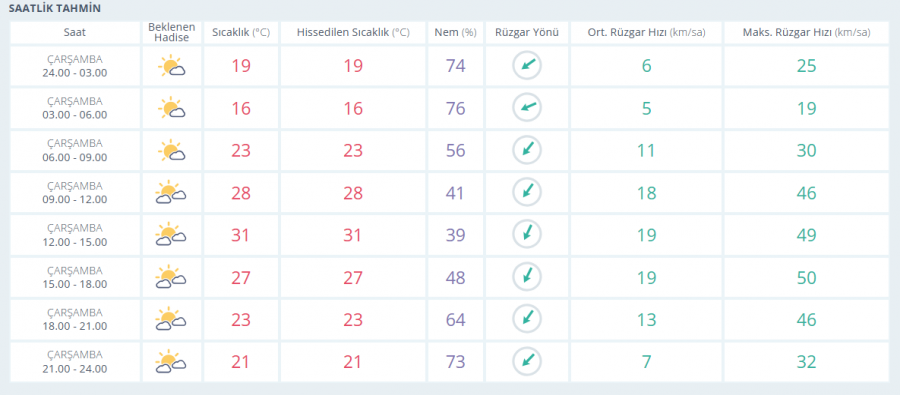900x395 pixels.
Task: Click wind direction arrow for 24.00 - 03.00
Action: click(x=527, y=65)
